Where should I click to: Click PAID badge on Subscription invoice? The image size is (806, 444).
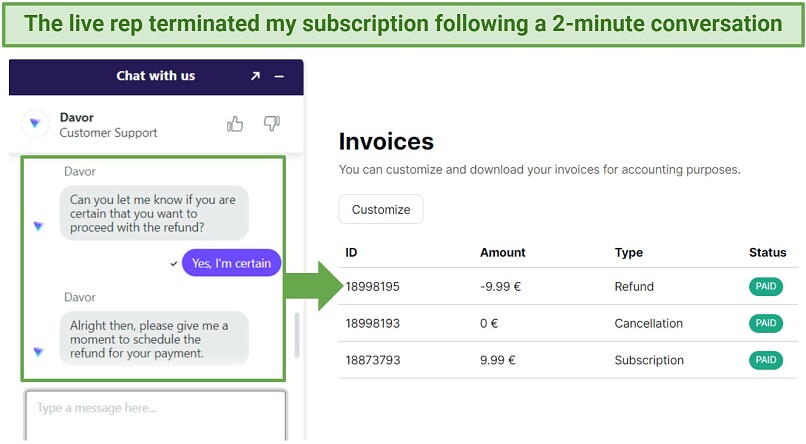[x=765, y=360]
